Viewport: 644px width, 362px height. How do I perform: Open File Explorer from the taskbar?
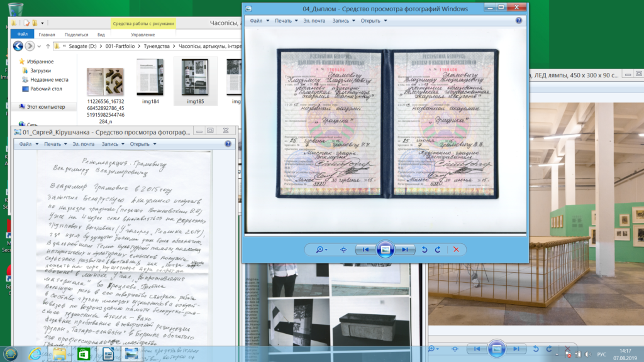59,353
